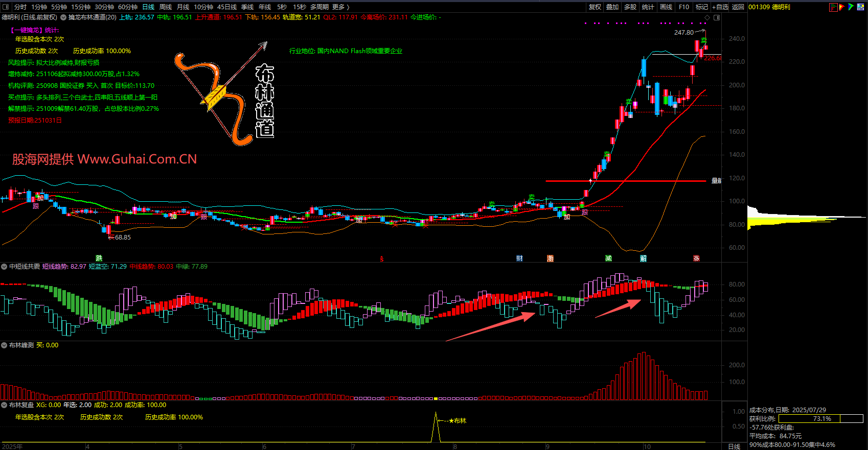Screen dimensions: 868x450
Task: Expand the 擒龙布林通道 indicator dropdown
Action: tap(64, 17)
